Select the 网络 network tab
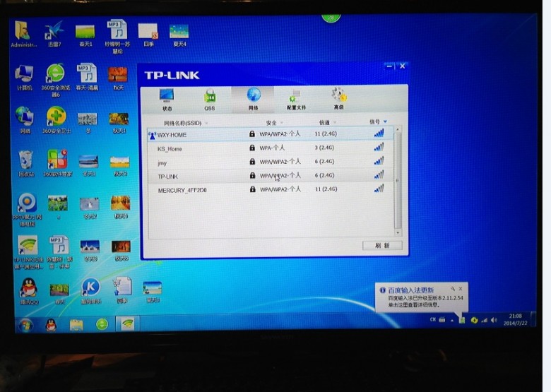The width and height of the screenshot is (551, 392). 253,100
